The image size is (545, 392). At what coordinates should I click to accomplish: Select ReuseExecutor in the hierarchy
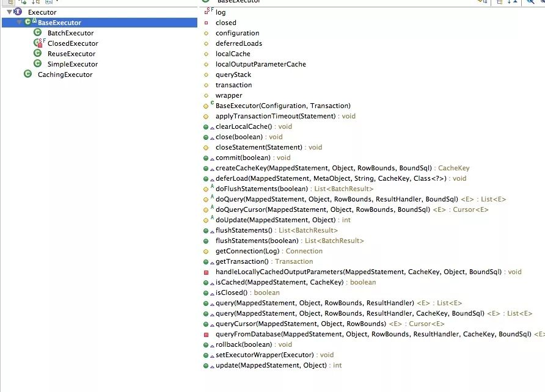point(71,54)
